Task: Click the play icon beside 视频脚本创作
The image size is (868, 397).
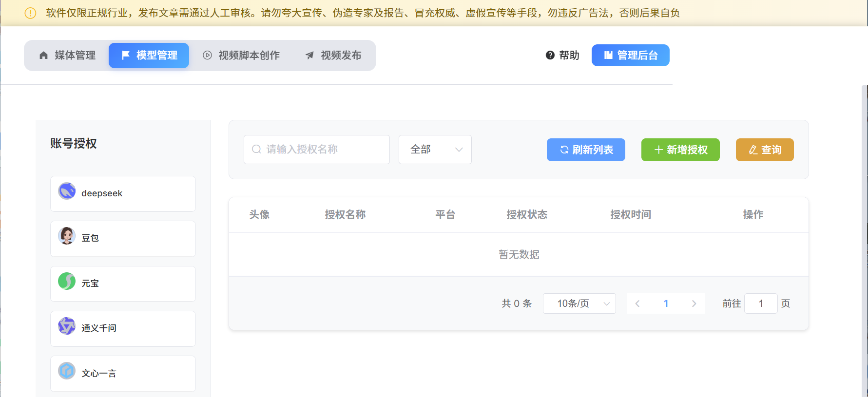Action: [x=208, y=55]
